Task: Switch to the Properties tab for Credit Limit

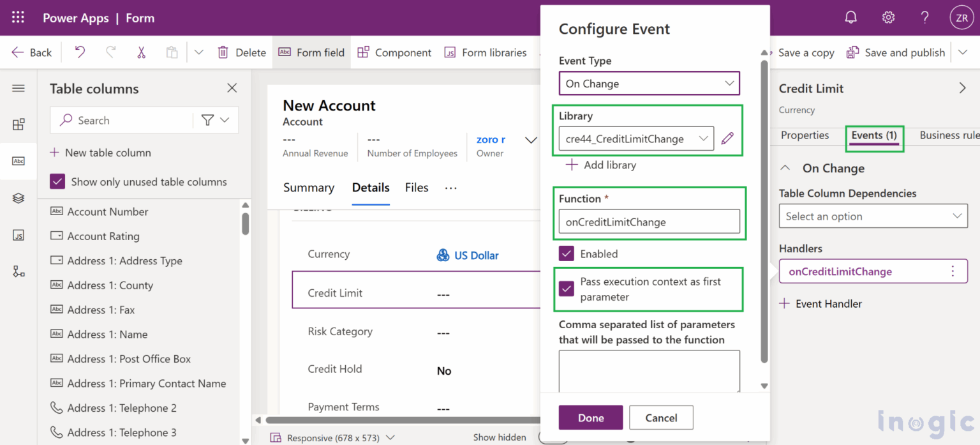Action: [806, 135]
